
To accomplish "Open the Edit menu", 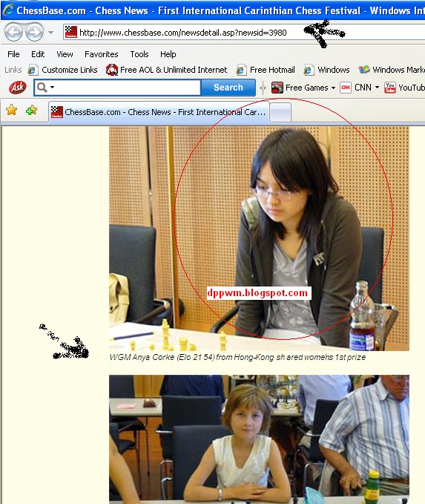I will tap(38, 54).
